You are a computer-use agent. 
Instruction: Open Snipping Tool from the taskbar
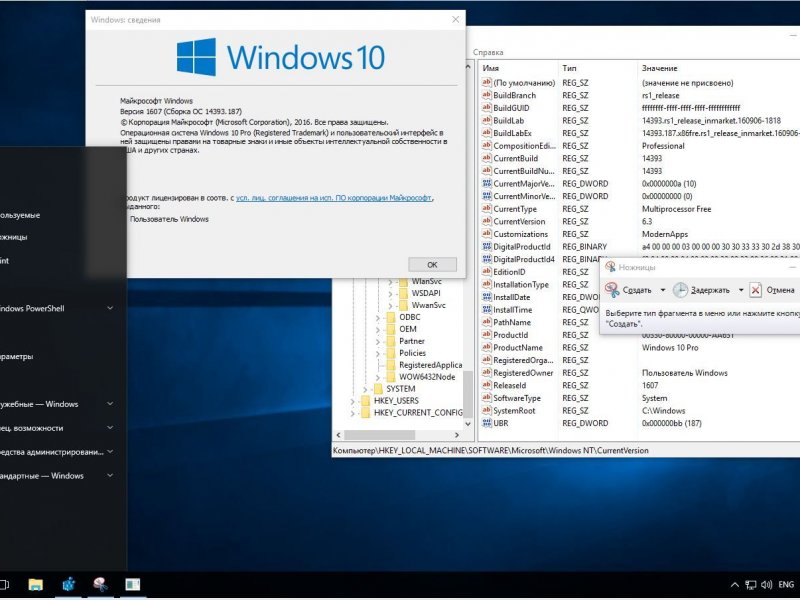(x=100, y=585)
